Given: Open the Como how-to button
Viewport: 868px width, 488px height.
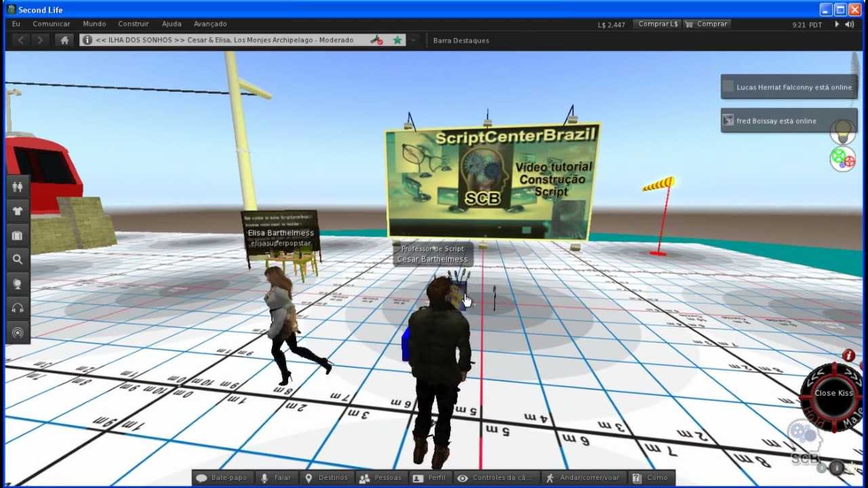Looking at the screenshot, I should [x=650, y=478].
